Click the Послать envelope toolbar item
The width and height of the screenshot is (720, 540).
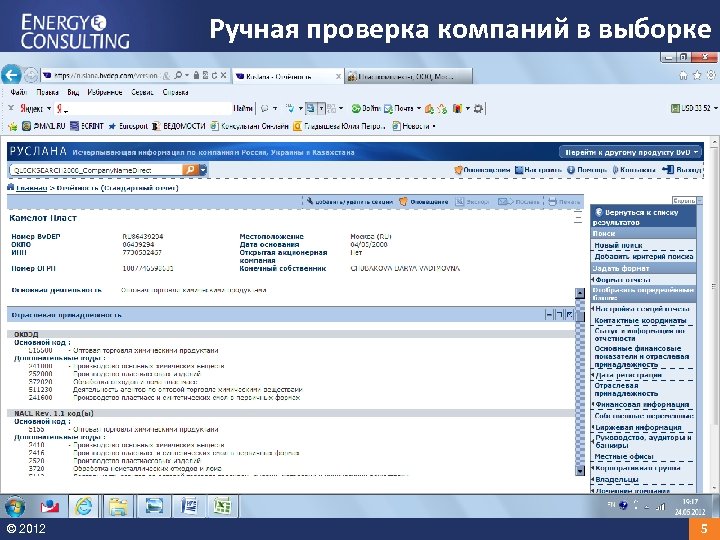point(519,202)
